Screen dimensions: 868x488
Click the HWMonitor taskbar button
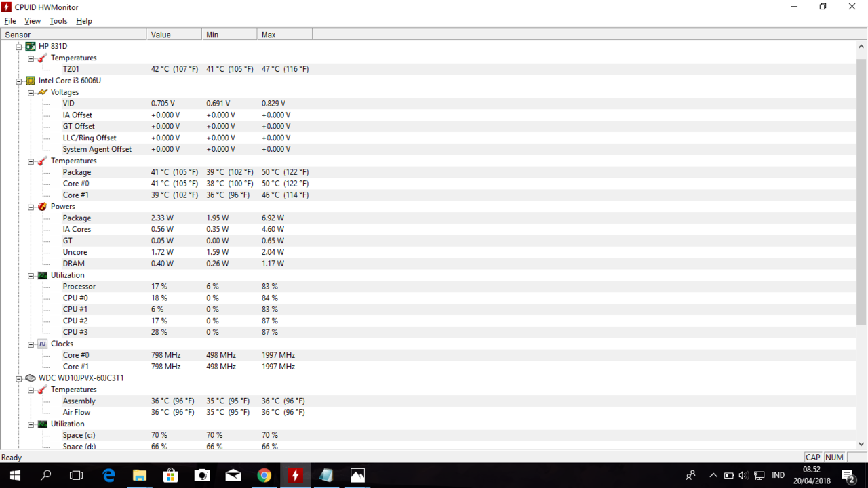295,476
